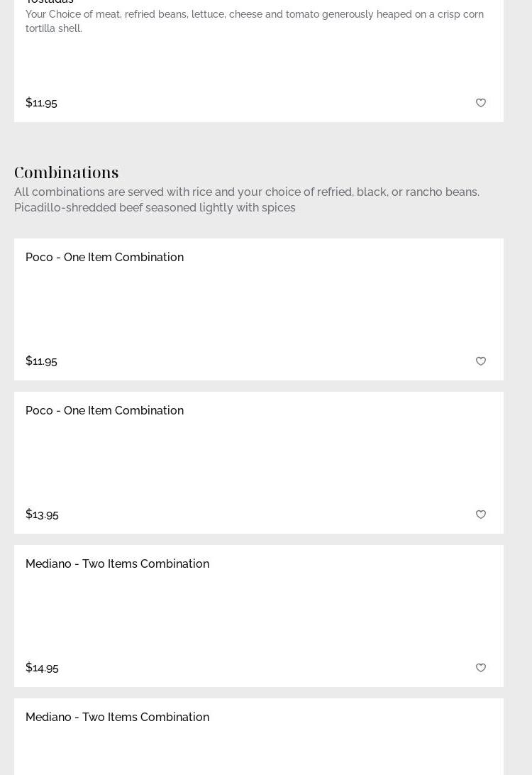The width and height of the screenshot is (532, 775).
Task: Open the Poco One Item Combination priced $13.95
Action: coord(104,411)
